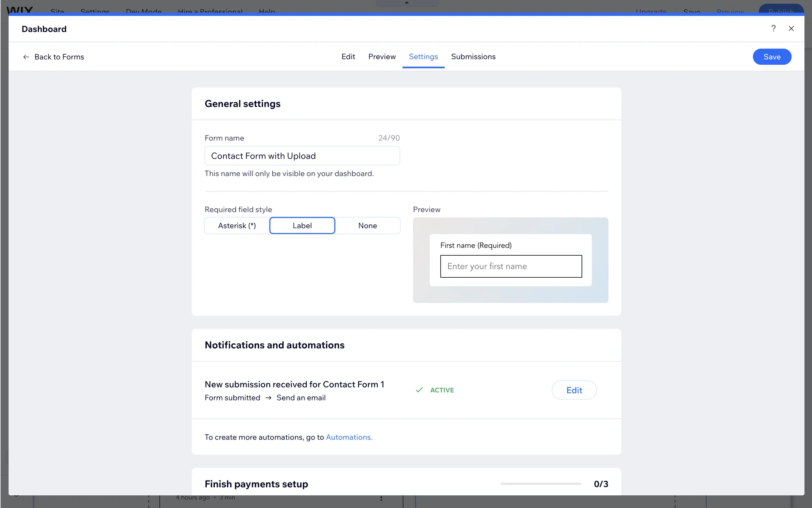
Task: Click the payments setup progress bar
Action: pos(540,484)
